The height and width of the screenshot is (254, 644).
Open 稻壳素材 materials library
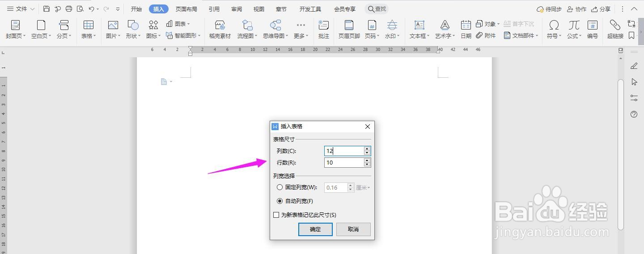pyautogui.click(x=220, y=30)
